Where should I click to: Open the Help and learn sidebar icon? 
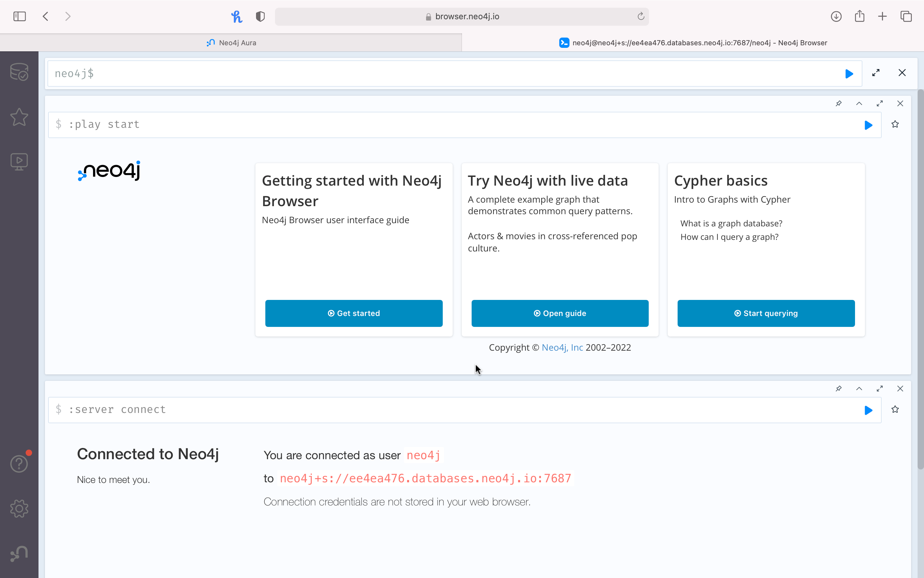click(x=19, y=463)
